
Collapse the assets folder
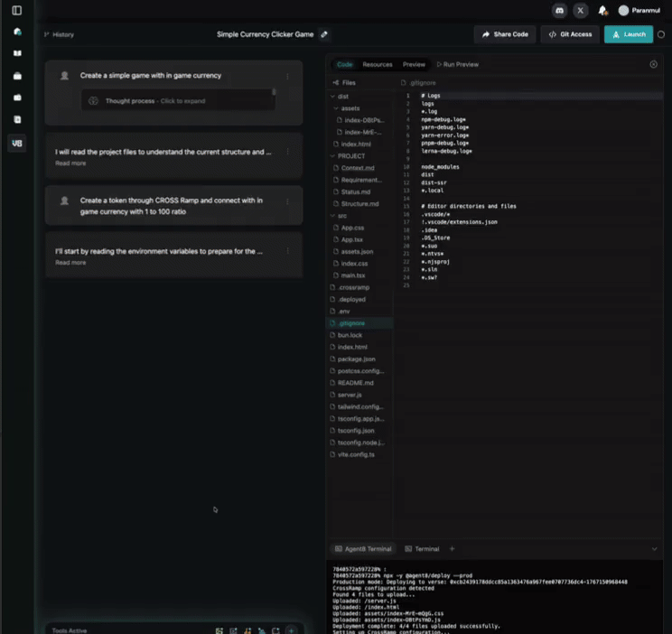pos(336,108)
